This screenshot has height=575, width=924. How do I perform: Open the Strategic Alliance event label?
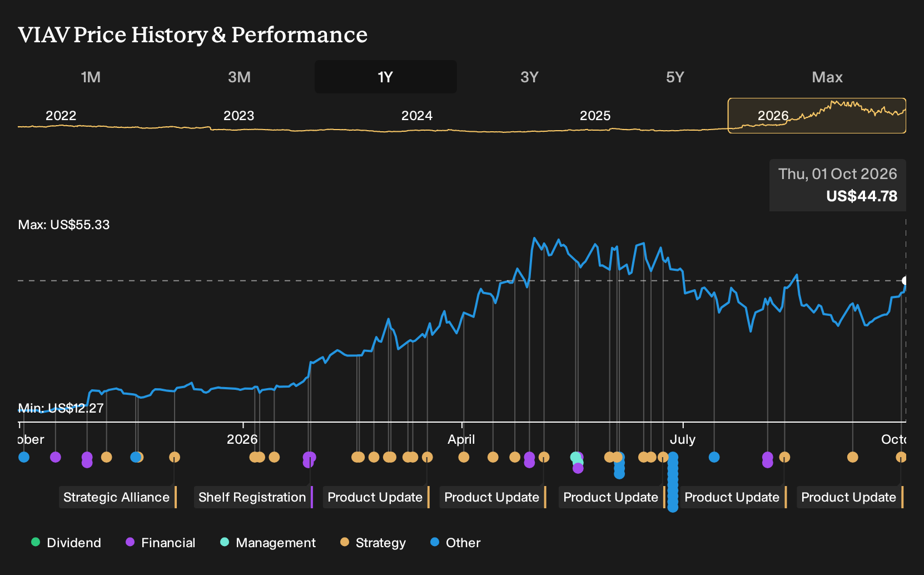click(117, 497)
